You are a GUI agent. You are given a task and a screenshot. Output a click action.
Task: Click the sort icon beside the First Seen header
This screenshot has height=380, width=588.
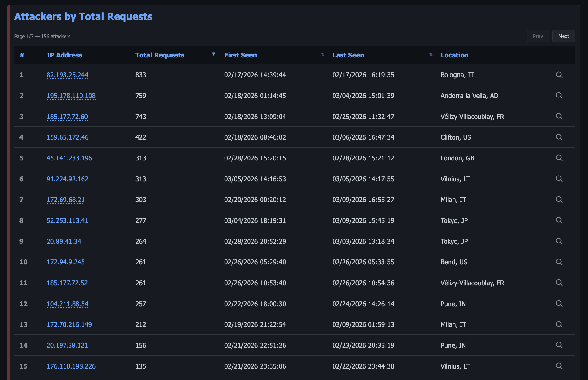pyautogui.click(x=322, y=54)
